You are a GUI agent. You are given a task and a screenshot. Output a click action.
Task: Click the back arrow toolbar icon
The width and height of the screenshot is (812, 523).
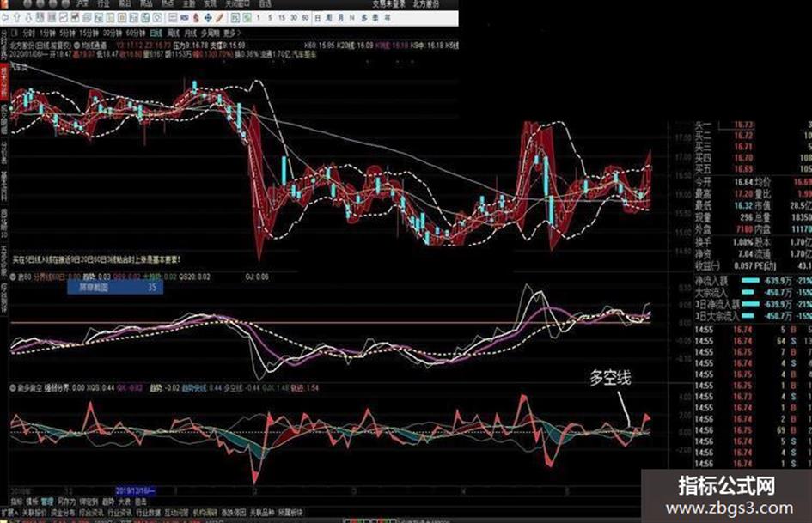5,18
